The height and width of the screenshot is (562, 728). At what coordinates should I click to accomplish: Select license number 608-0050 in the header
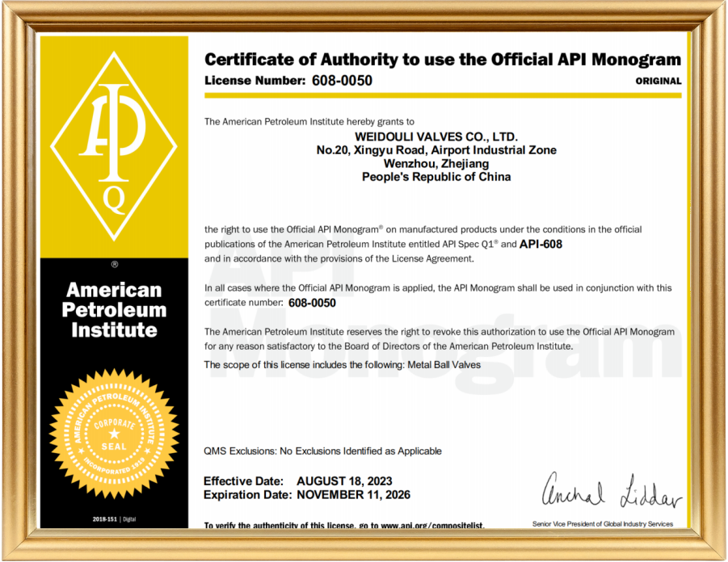pyautogui.click(x=342, y=81)
